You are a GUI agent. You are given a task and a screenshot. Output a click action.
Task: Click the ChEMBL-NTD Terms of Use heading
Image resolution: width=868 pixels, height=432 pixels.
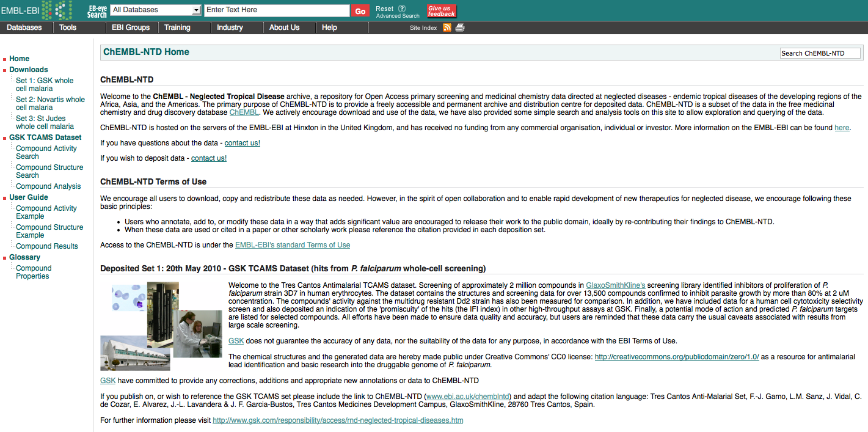153,181
